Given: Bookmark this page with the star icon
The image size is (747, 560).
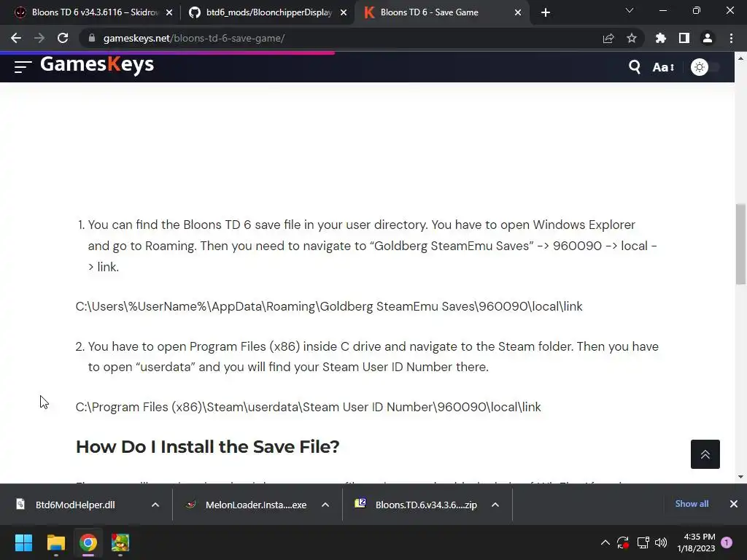Looking at the screenshot, I should pyautogui.click(x=632, y=38).
